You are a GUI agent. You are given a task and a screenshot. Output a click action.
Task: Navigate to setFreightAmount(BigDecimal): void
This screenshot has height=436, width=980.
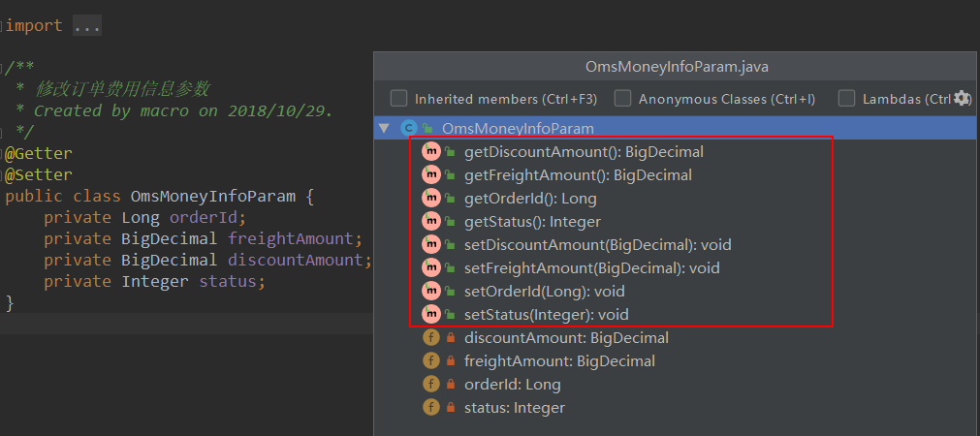pos(592,268)
